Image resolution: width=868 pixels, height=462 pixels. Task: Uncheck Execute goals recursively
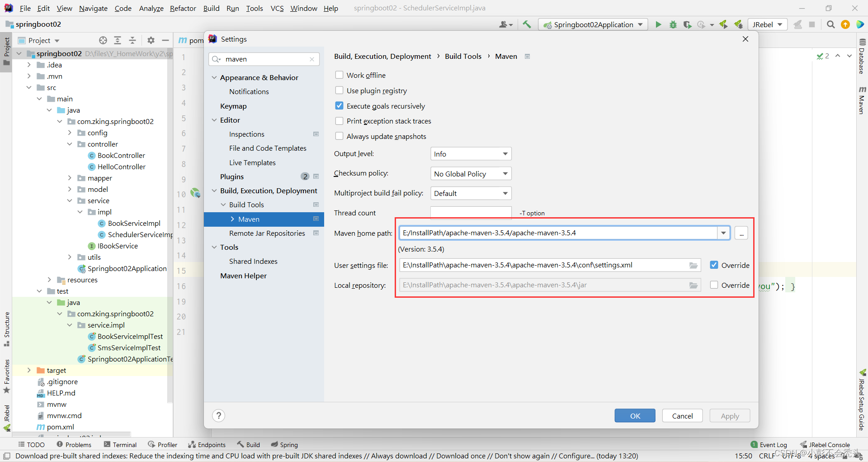click(x=339, y=105)
